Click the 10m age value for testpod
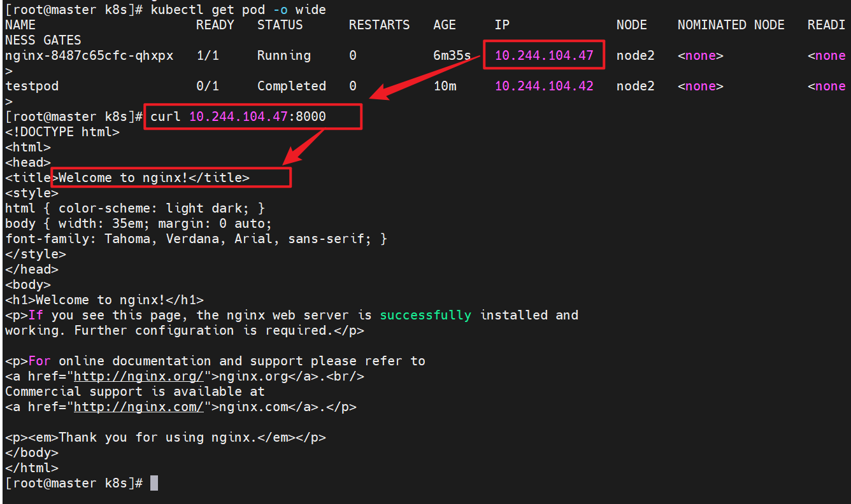 445,86
